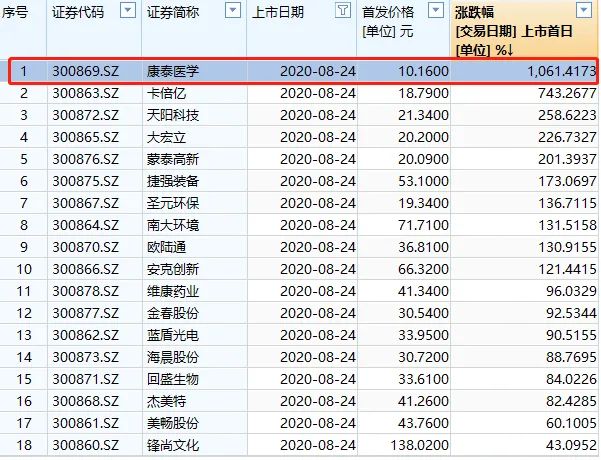
Task: Open the 证券代码 column filter dropdown
Action: coord(128,10)
